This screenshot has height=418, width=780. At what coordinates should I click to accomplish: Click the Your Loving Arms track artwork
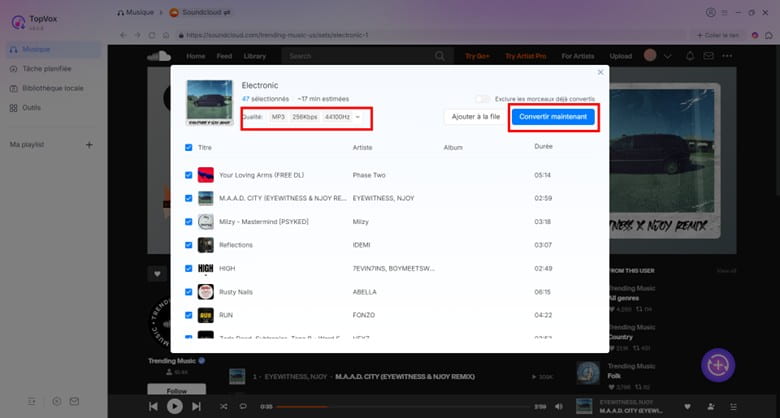click(x=205, y=175)
